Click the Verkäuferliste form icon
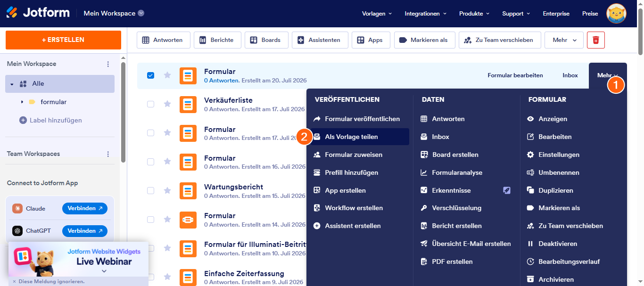Screen dimensions: 644x286 (x=188, y=104)
